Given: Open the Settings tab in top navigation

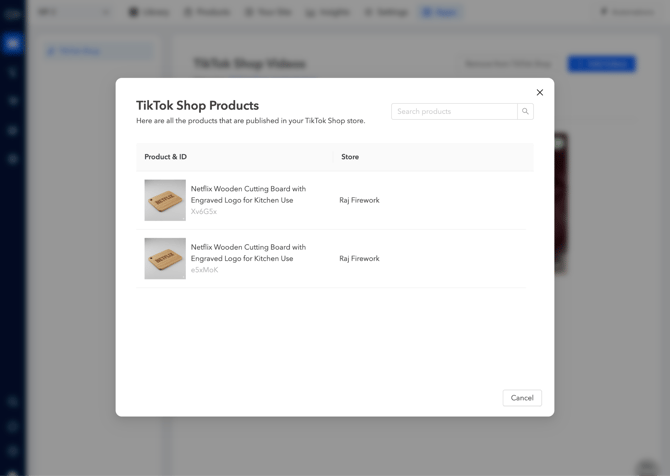Looking at the screenshot, I should click(386, 12).
